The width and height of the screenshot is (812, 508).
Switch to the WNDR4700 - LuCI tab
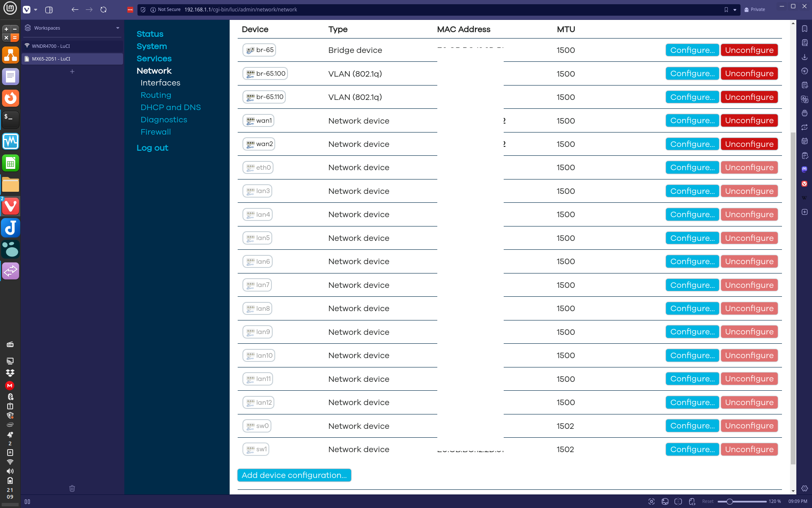click(72, 46)
